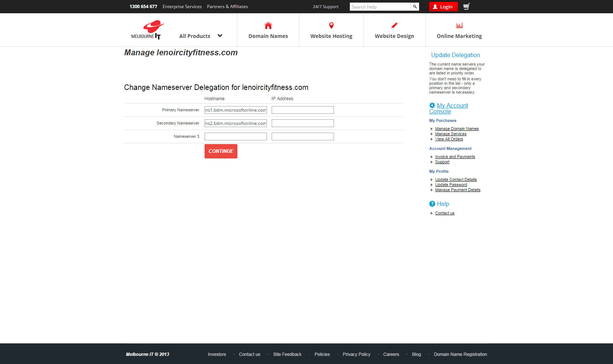Open Manage Payment Details link
Viewport: 613px width, 364px height.
tap(457, 190)
